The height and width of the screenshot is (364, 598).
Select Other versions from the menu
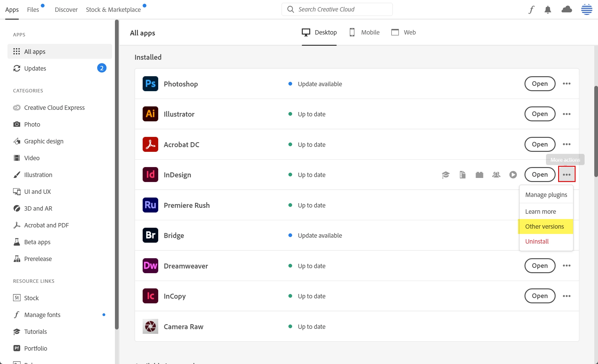[544, 226]
